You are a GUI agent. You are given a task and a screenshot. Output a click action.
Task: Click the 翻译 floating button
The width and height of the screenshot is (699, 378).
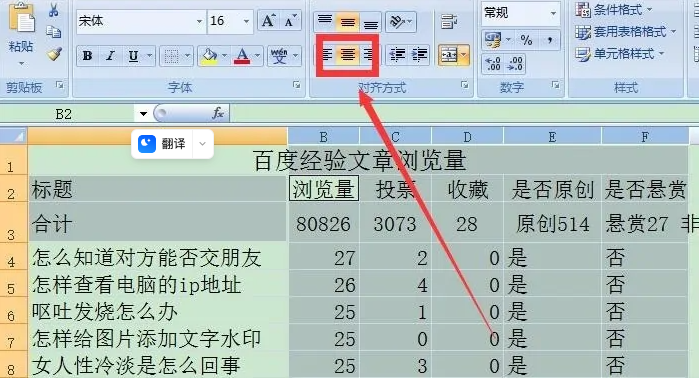click(x=173, y=144)
